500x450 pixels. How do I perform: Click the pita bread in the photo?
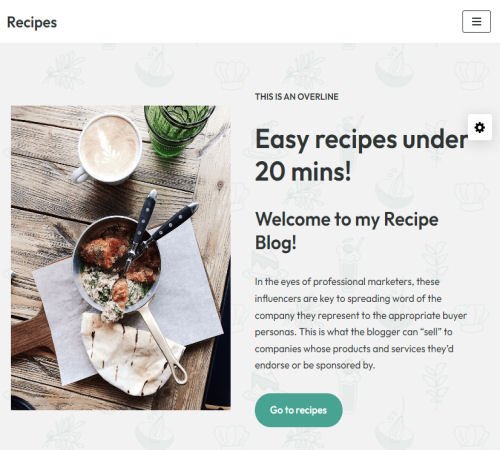coord(130,355)
